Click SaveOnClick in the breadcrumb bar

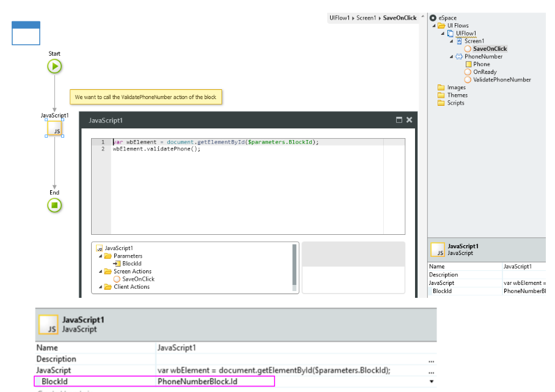tap(400, 18)
